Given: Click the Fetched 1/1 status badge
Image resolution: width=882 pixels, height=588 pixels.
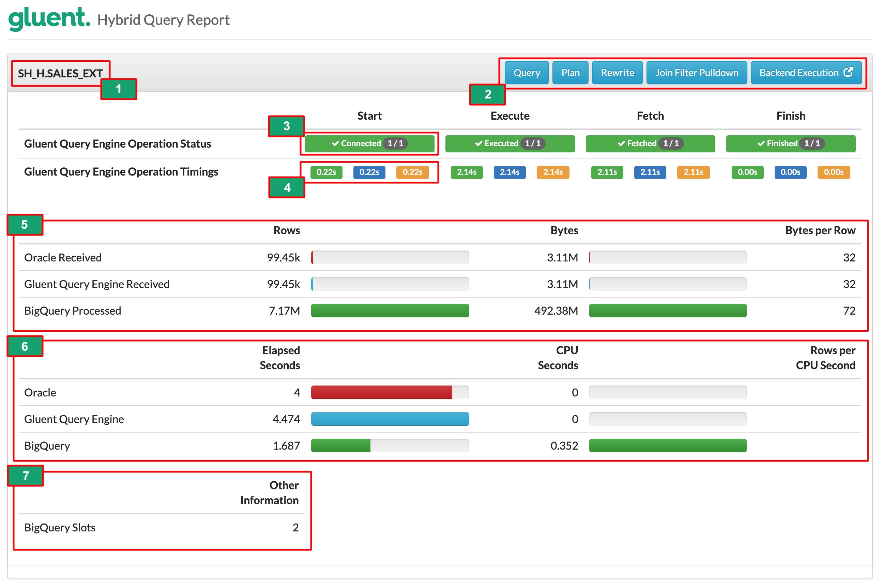Looking at the screenshot, I should (x=650, y=144).
